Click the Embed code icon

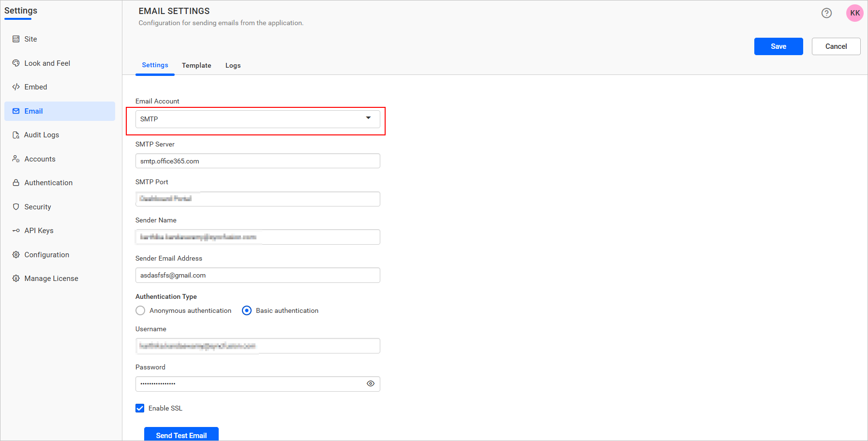16,87
